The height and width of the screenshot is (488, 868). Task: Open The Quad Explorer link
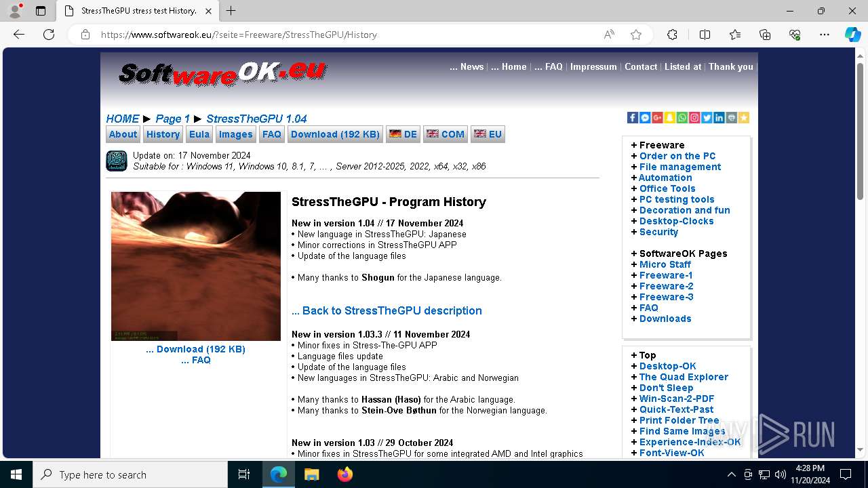tap(684, 377)
